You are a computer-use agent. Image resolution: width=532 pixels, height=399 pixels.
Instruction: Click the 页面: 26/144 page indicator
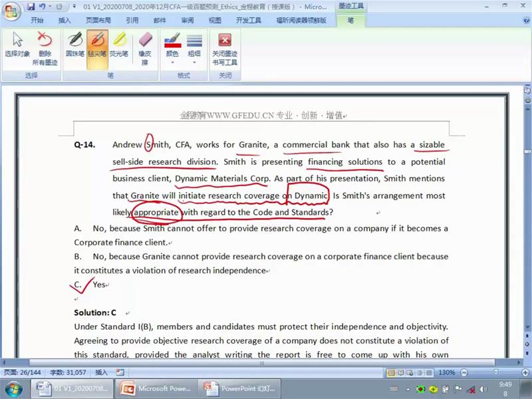pyautogui.click(x=22, y=373)
